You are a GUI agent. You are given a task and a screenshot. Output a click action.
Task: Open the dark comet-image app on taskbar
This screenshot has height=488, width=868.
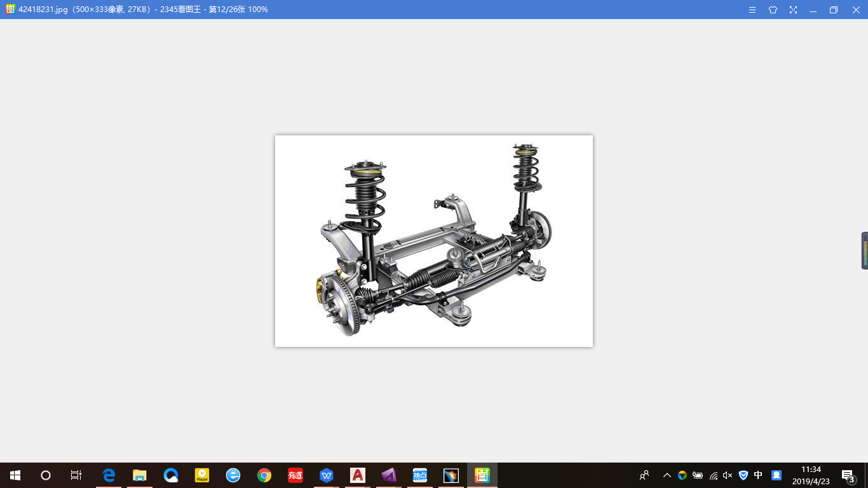click(451, 475)
